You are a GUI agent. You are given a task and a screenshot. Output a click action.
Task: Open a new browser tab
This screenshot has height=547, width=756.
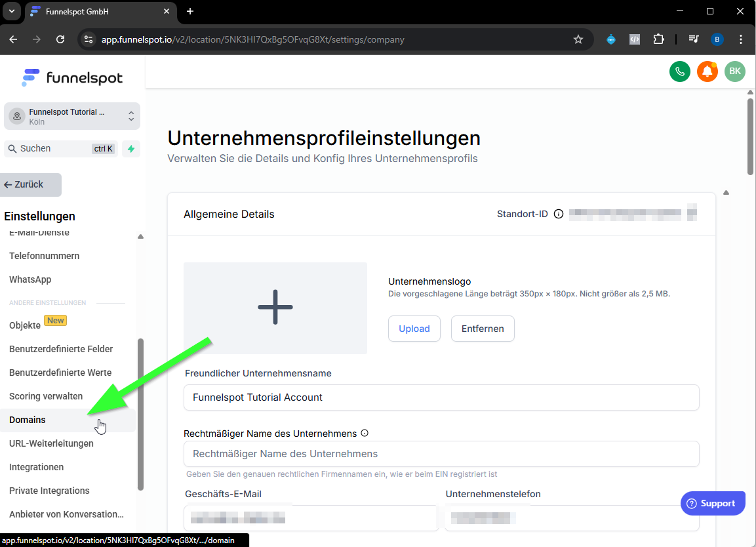[190, 12]
